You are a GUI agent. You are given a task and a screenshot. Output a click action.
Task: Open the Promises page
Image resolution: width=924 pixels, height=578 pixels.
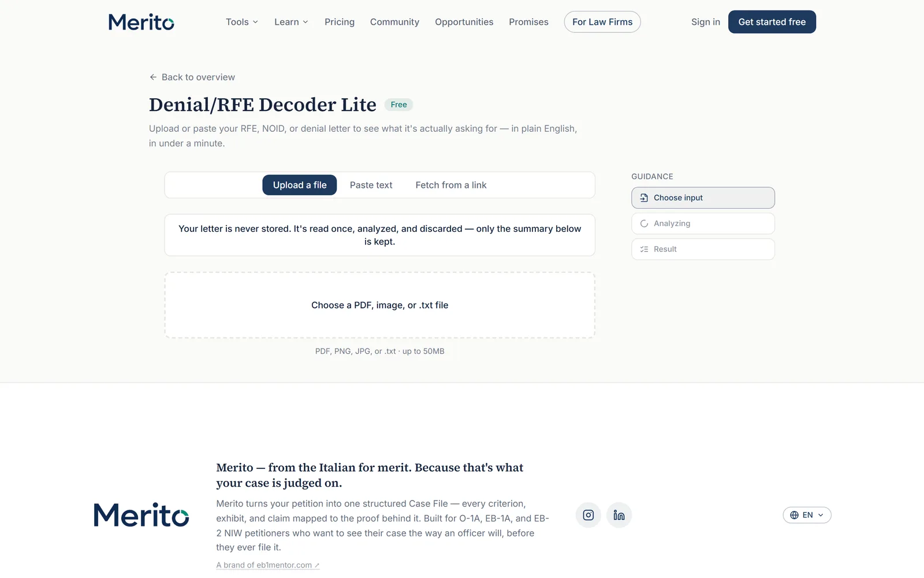point(528,22)
